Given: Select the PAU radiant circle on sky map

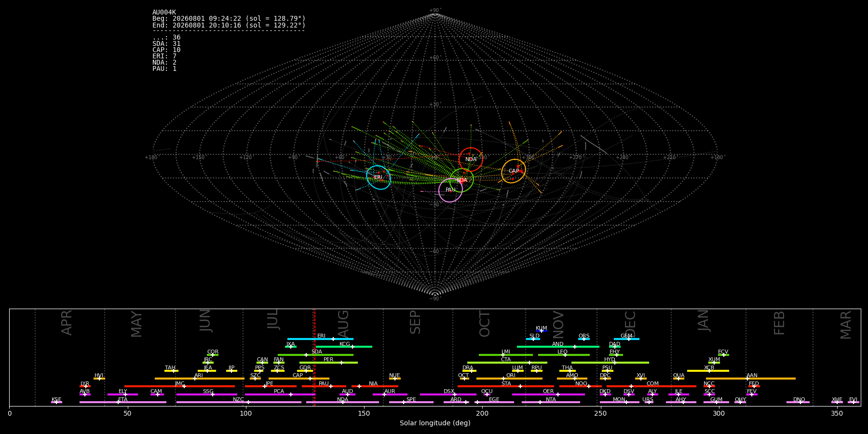Looking at the screenshot, I should [x=450, y=190].
